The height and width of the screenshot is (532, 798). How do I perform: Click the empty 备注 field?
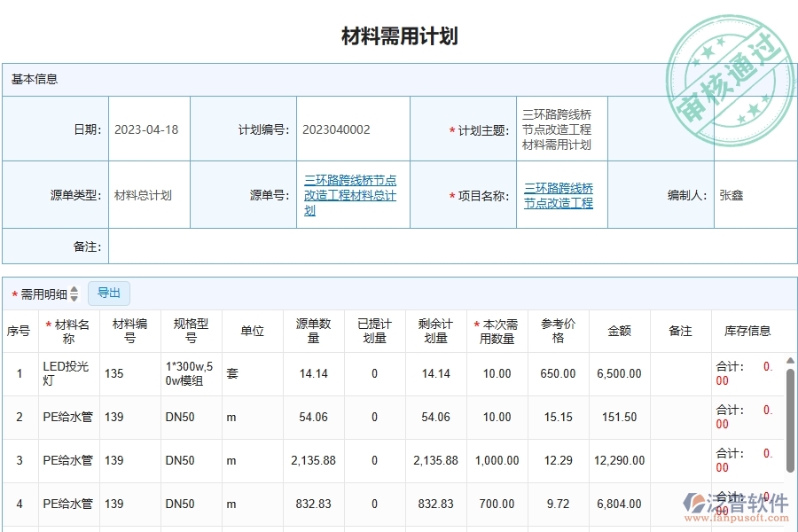click(443, 246)
